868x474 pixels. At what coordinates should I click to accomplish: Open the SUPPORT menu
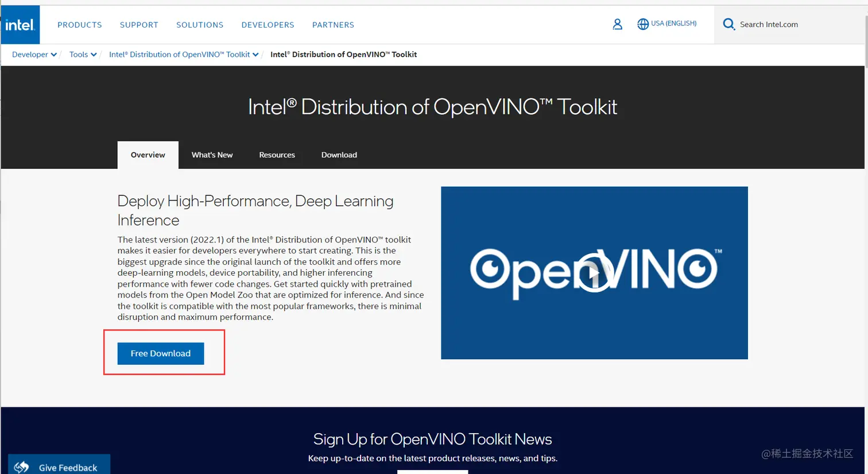[139, 25]
